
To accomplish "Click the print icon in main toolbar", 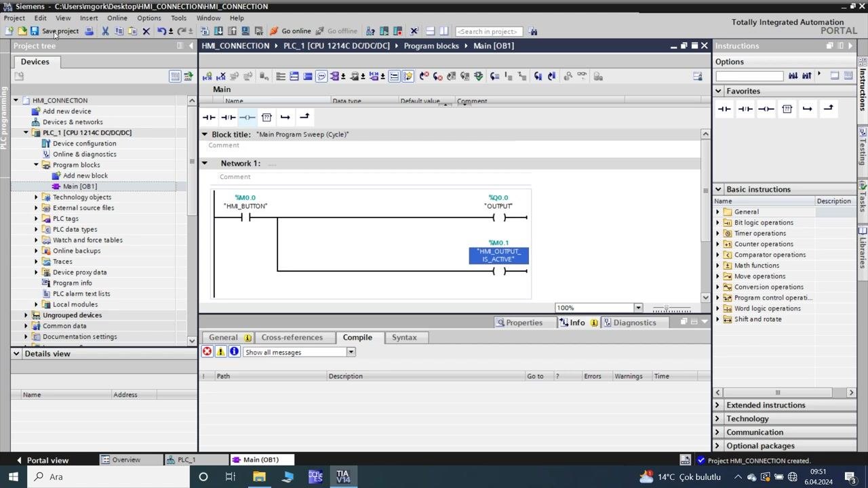I will [x=89, y=31].
